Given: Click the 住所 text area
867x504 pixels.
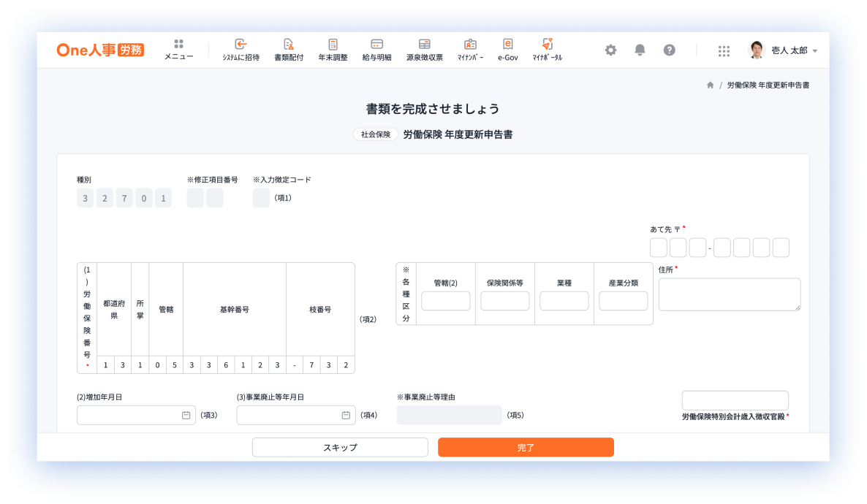Looking at the screenshot, I should pyautogui.click(x=730, y=294).
